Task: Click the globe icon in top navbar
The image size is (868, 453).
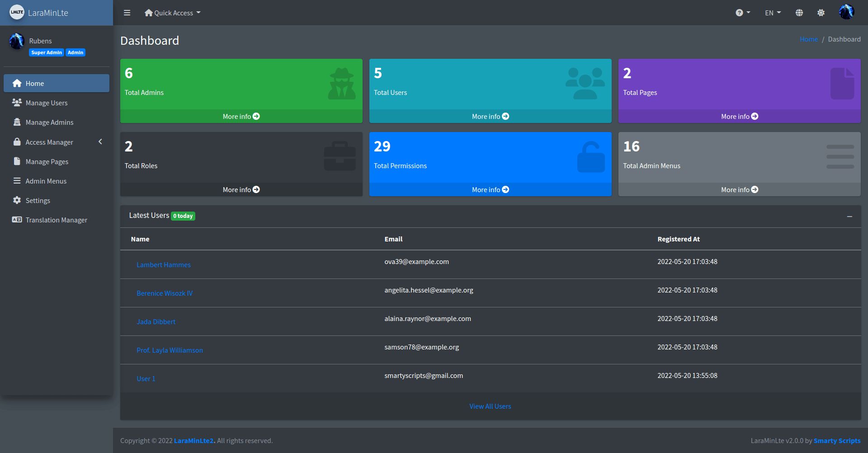Action: (799, 13)
